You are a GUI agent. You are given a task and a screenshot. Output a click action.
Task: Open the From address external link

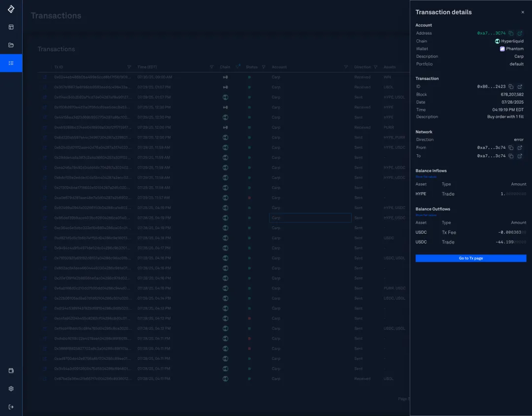point(520,147)
